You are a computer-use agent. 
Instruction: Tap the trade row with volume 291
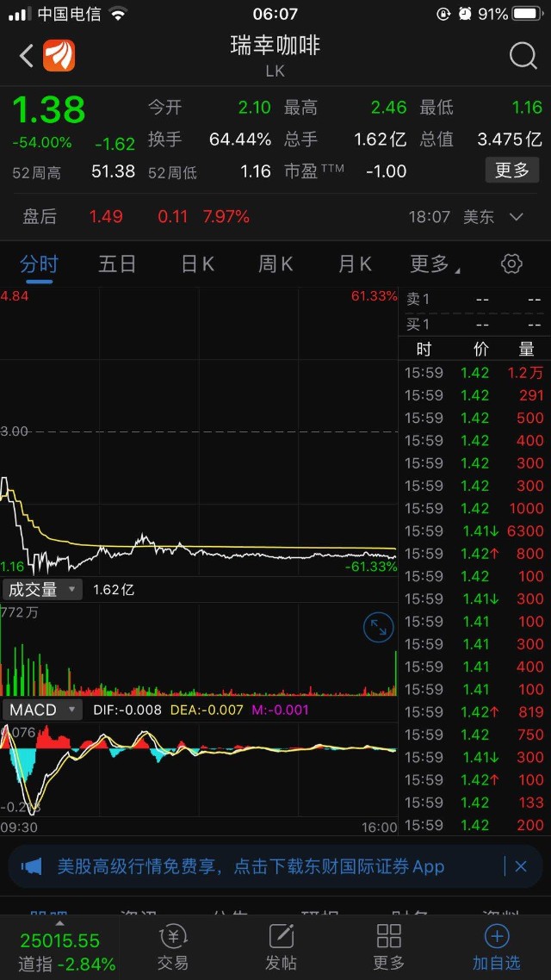point(474,395)
